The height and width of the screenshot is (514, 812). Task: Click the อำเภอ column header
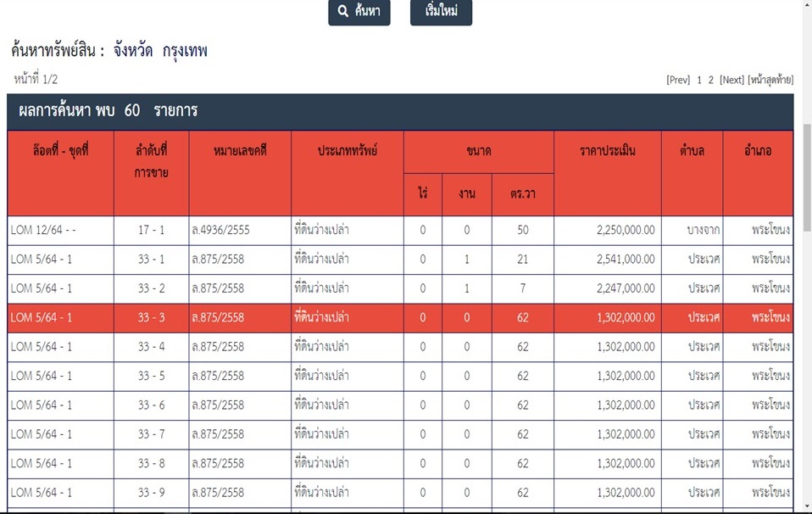(x=757, y=151)
